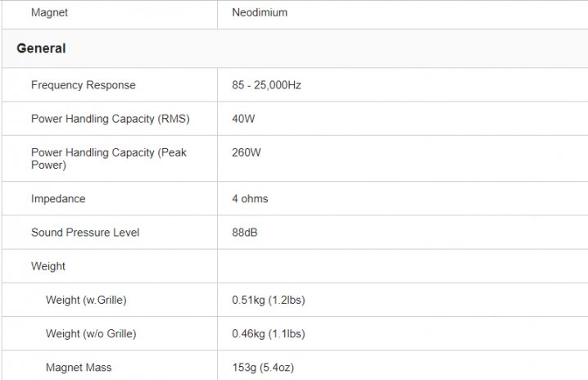Click the 88dB value
This screenshot has height=380, width=588.
point(245,233)
